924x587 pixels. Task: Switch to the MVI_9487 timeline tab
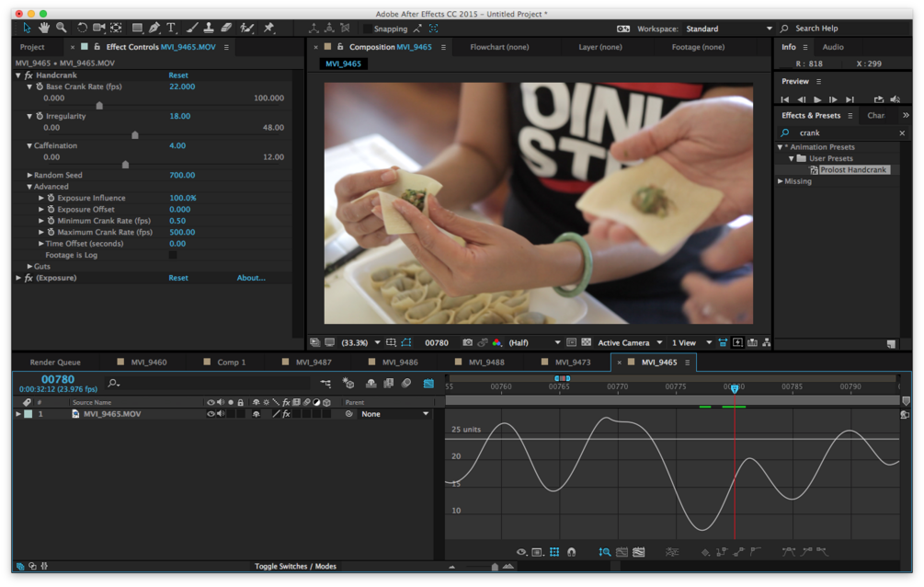[x=314, y=363]
